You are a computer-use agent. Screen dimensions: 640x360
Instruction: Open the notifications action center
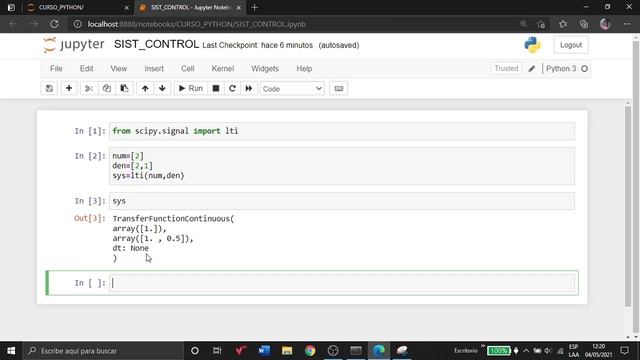[624, 351]
